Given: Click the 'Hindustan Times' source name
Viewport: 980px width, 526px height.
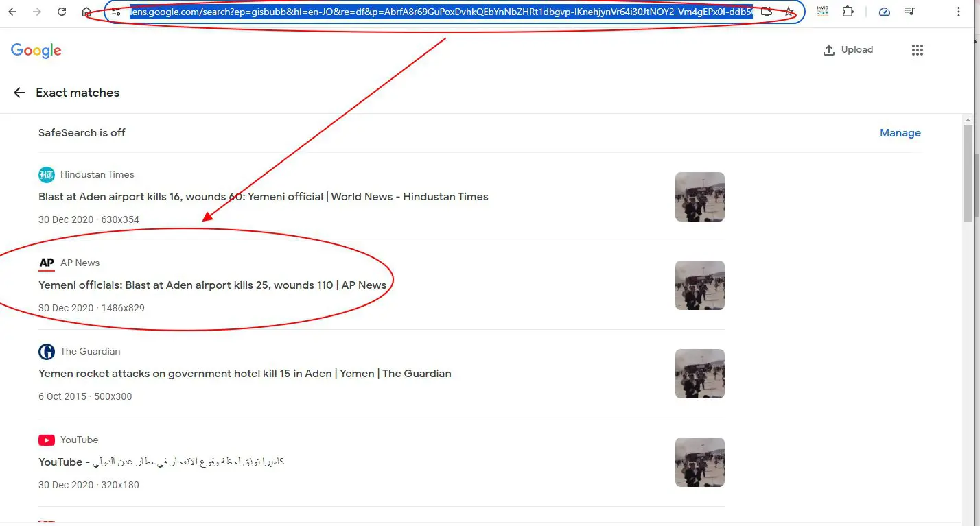Looking at the screenshot, I should coord(97,175).
